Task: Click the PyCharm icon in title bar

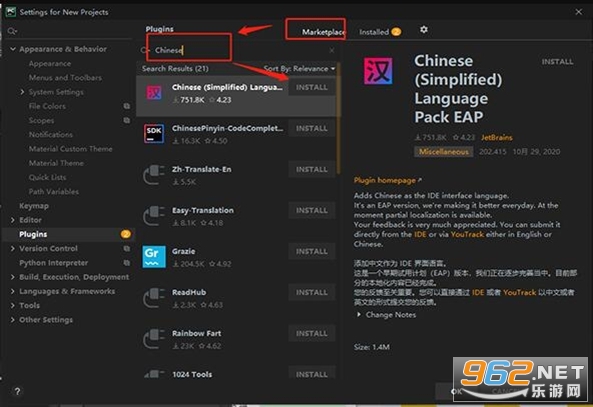Action: tap(11, 12)
